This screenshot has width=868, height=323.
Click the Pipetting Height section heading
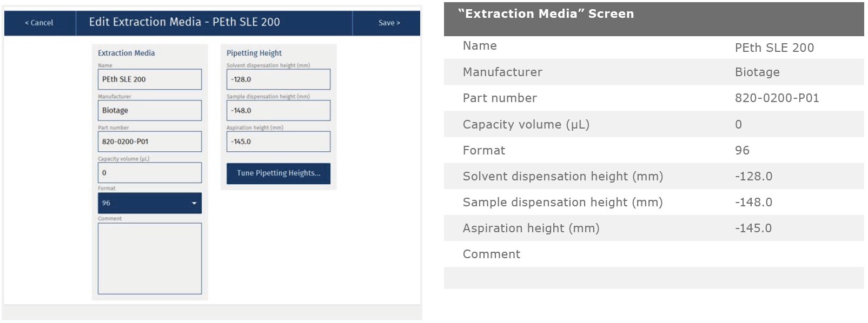pyautogui.click(x=254, y=53)
